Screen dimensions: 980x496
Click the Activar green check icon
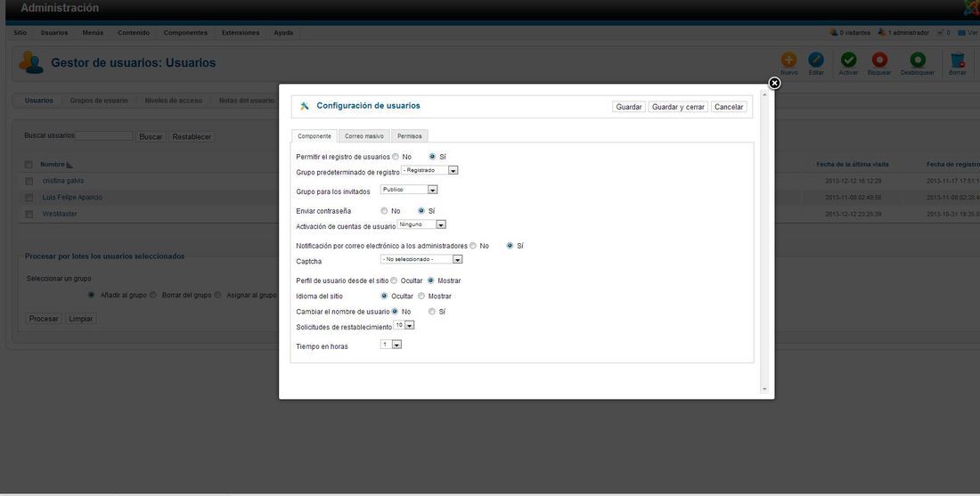click(848, 60)
